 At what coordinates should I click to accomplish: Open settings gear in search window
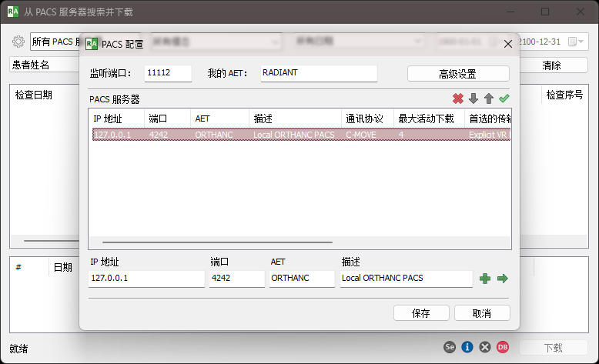tap(18, 42)
